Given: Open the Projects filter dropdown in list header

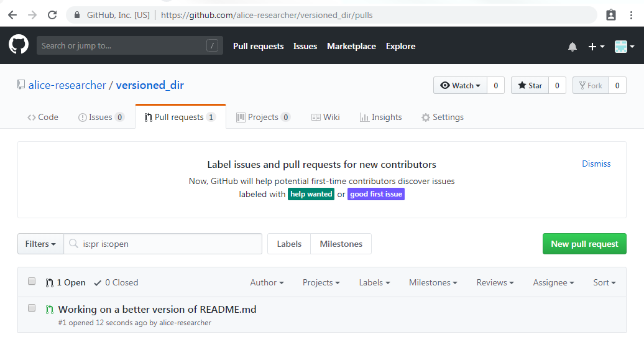Looking at the screenshot, I should pos(321,282).
